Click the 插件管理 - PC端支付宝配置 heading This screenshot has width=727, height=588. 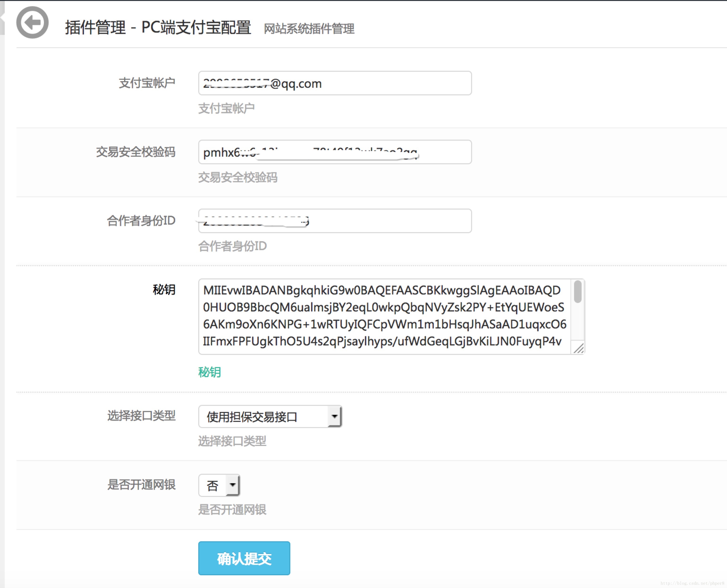coord(158,27)
